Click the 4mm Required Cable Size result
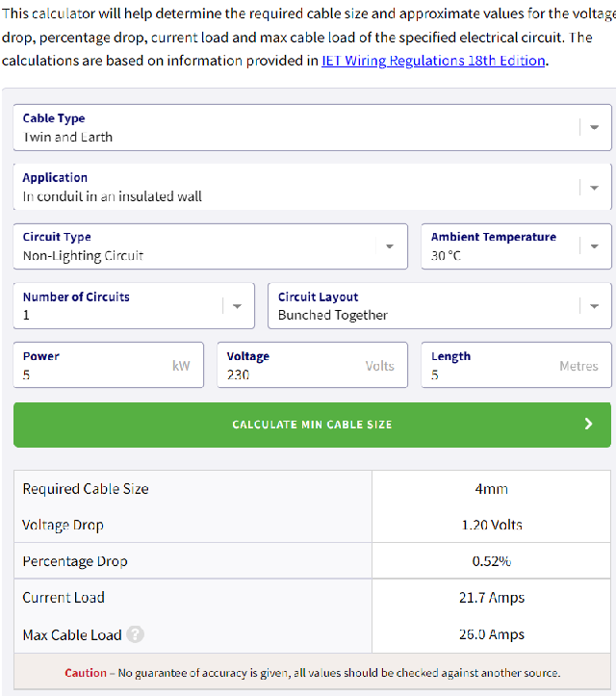The width and height of the screenshot is (616, 696). 491,489
